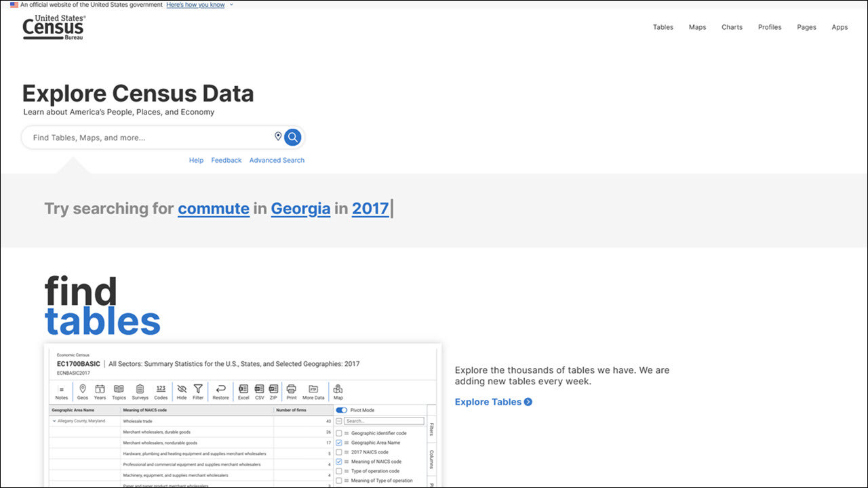Expand "Here's how you know" dropdown chevron

[x=231, y=5]
